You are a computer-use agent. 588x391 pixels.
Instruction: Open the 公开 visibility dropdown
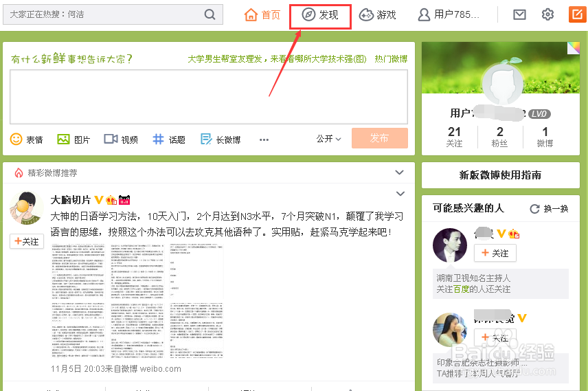click(x=328, y=139)
